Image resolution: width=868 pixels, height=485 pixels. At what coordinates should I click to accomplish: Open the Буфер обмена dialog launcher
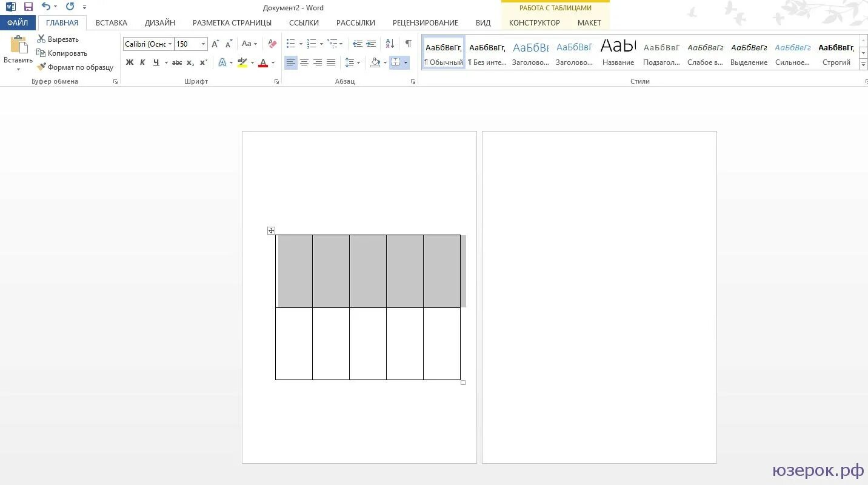[115, 81]
